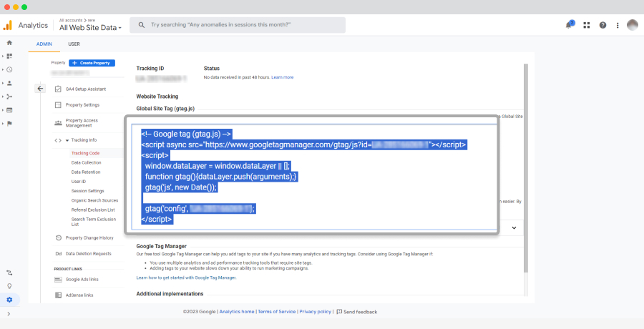
Task: Click AdSense links icon
Action: click(x=59, y=295)
